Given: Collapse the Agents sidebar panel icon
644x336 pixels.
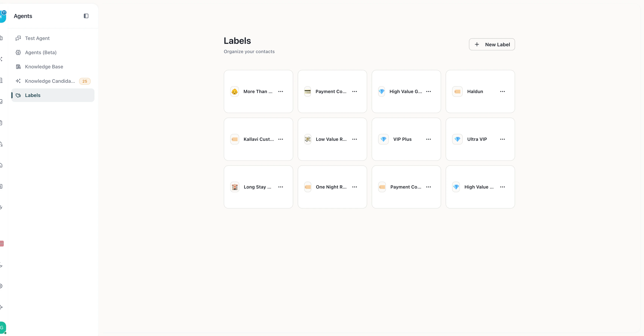Looking at the screenshot, I should (86, 16).
